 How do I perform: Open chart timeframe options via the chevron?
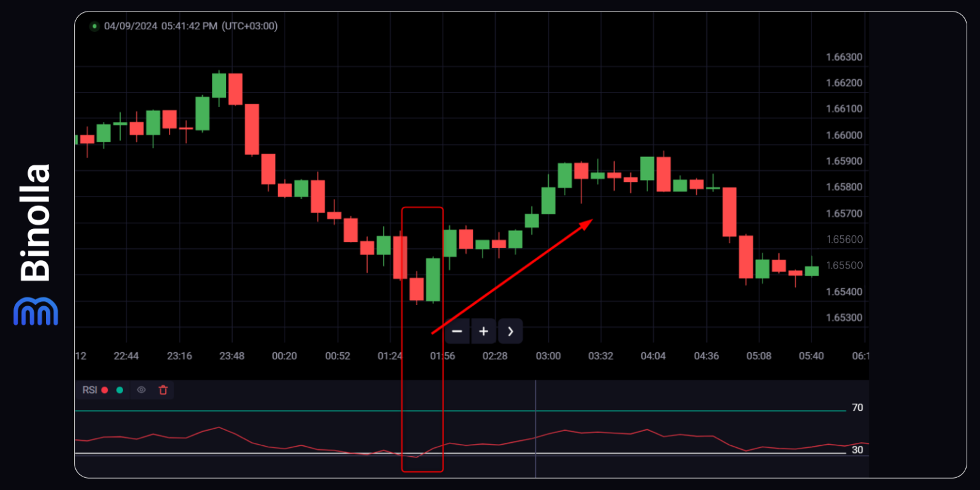point(510,331)
